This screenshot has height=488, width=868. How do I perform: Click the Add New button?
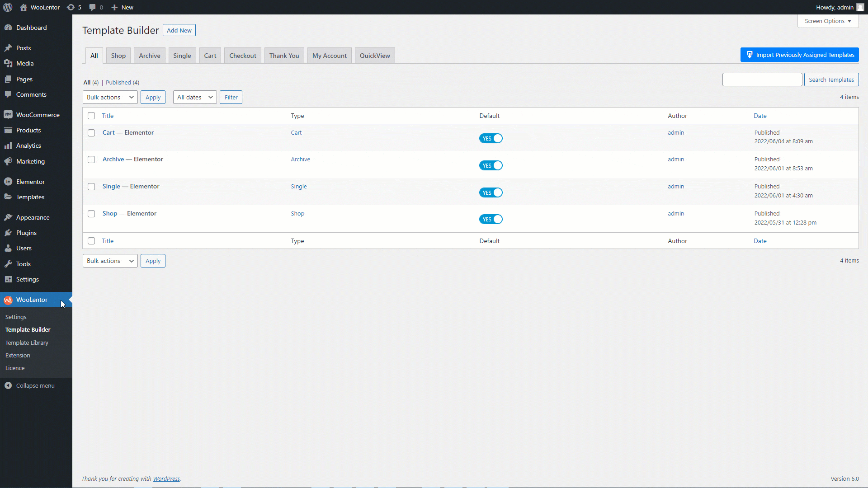click(179, 30)
